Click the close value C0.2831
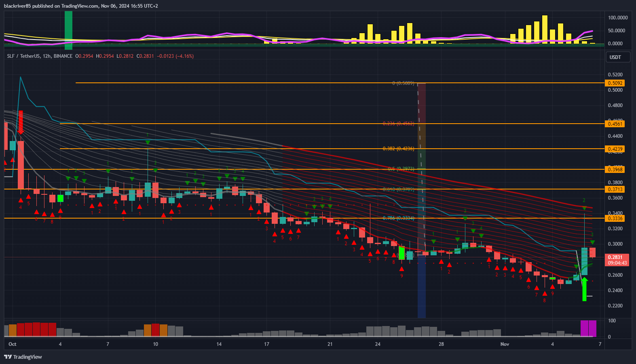 [x=145, y=56]
